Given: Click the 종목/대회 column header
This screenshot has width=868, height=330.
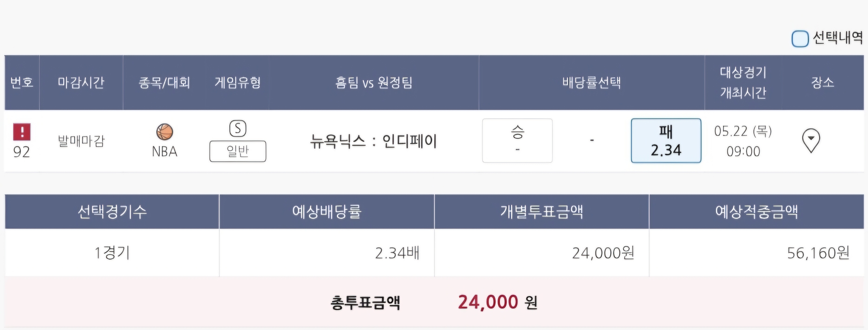Looking at the screenshot, I should click(x=164, y=82).
